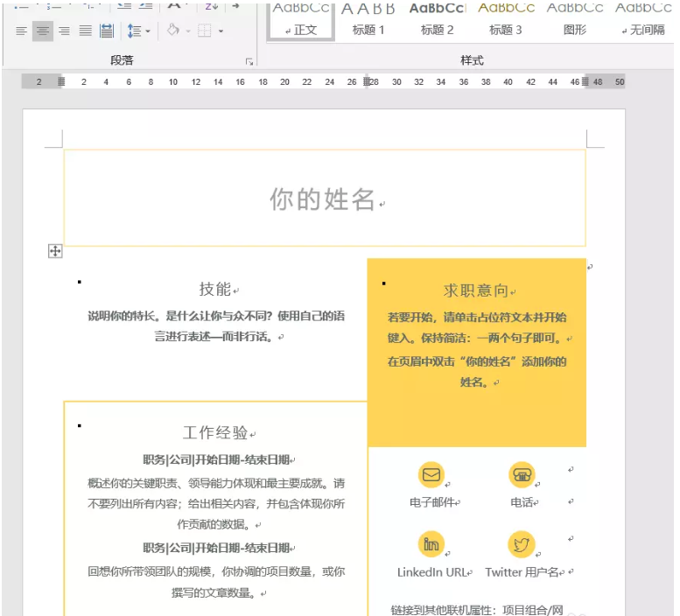
Task: Click the sort Z-down arrow icon
Action: click(x=211, y=5)
